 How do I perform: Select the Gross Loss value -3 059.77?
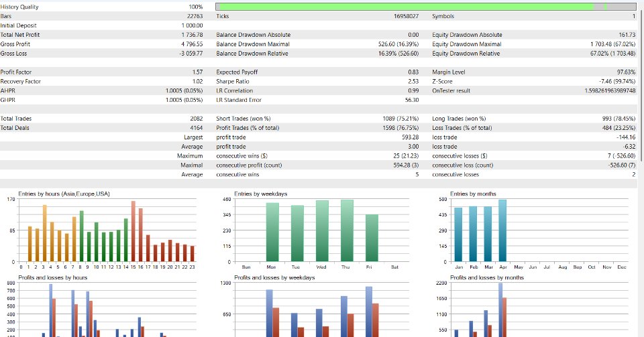click(191, 54)
